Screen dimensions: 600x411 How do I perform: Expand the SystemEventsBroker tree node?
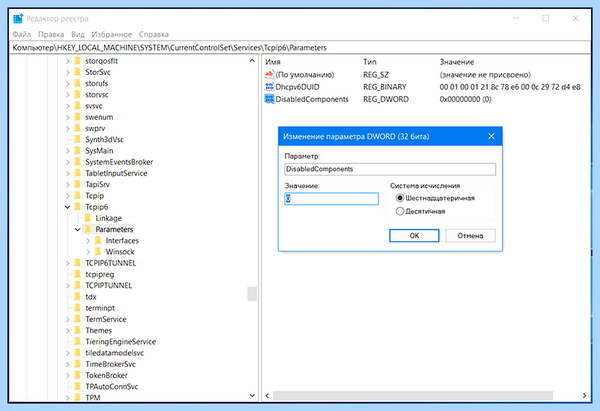point(67,162)
